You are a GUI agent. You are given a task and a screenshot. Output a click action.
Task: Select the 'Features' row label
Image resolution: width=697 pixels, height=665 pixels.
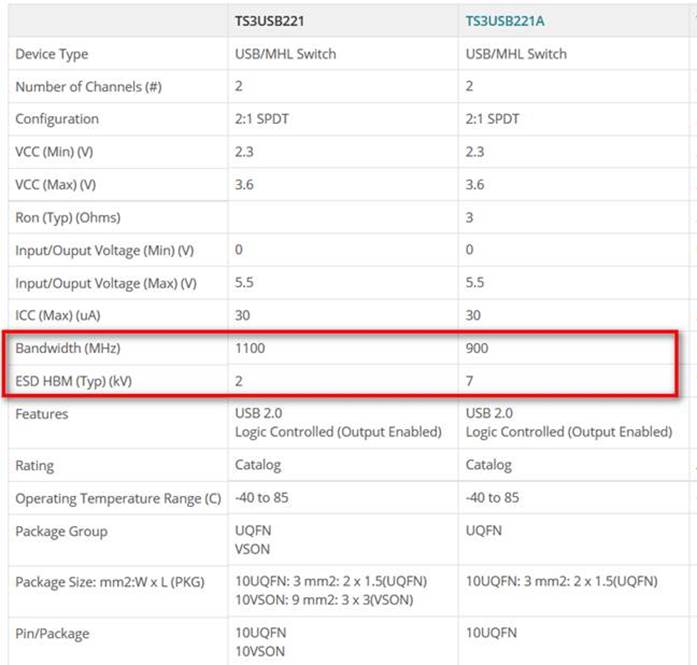(42, 414)
